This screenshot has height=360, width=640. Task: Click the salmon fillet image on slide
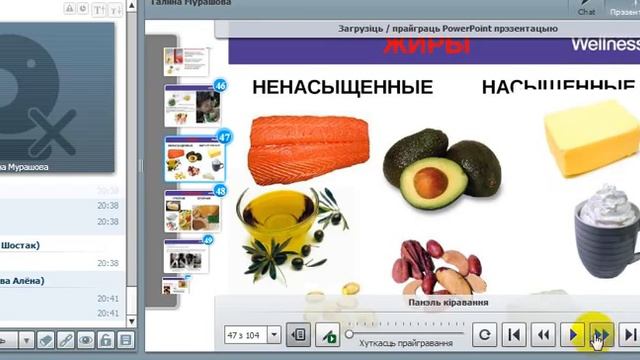(x=309, y=149)
